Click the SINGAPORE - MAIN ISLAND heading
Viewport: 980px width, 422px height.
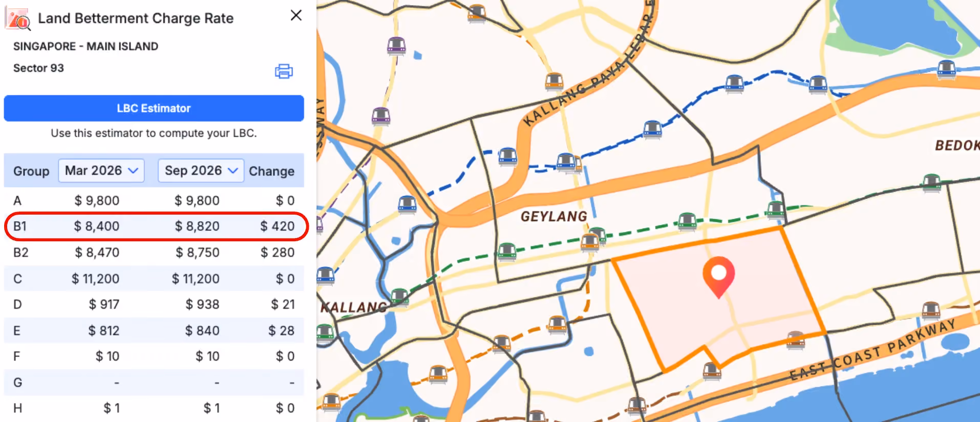point(86,46)
